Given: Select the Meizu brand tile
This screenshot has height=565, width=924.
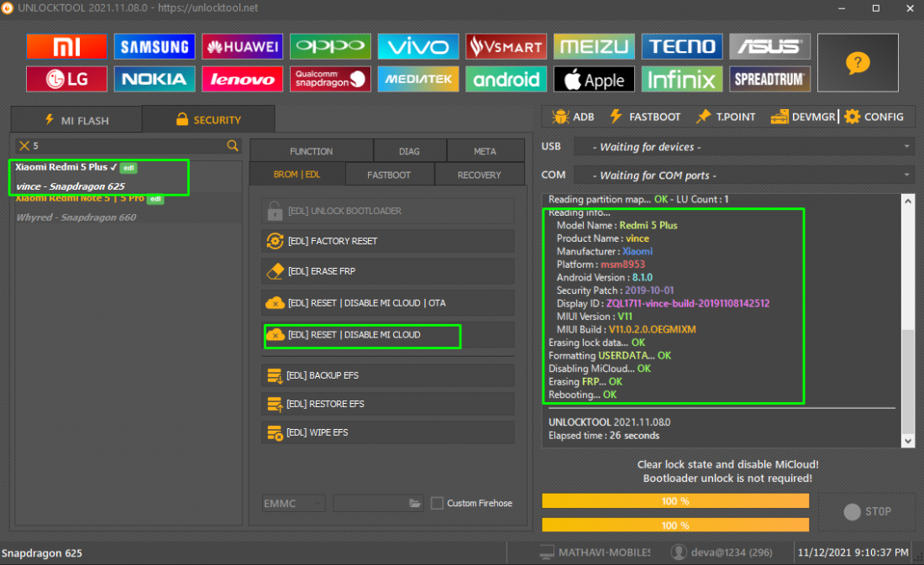Looking at the screenshot, I should pos(594,46).
